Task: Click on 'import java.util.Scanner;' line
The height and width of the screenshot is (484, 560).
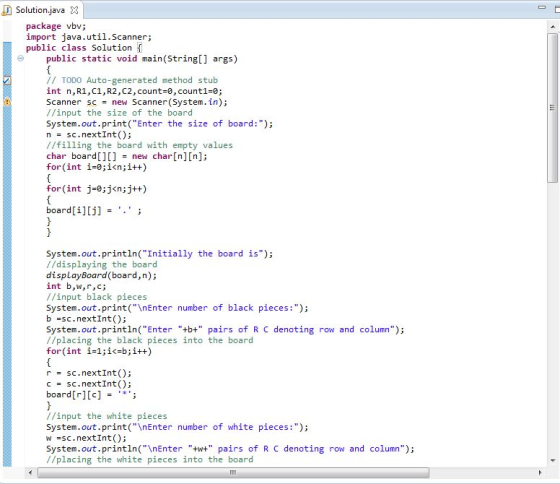Action: (89, 37)
